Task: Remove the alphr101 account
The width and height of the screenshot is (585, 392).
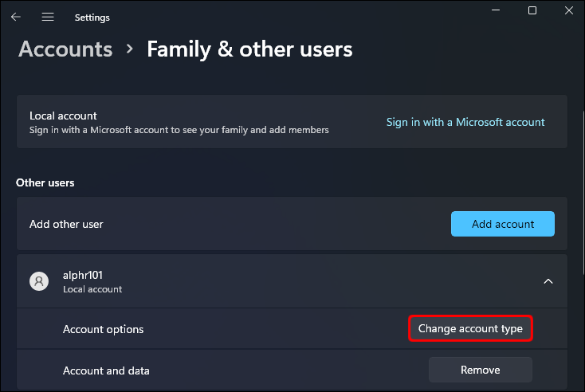Action: coord(480,370)
